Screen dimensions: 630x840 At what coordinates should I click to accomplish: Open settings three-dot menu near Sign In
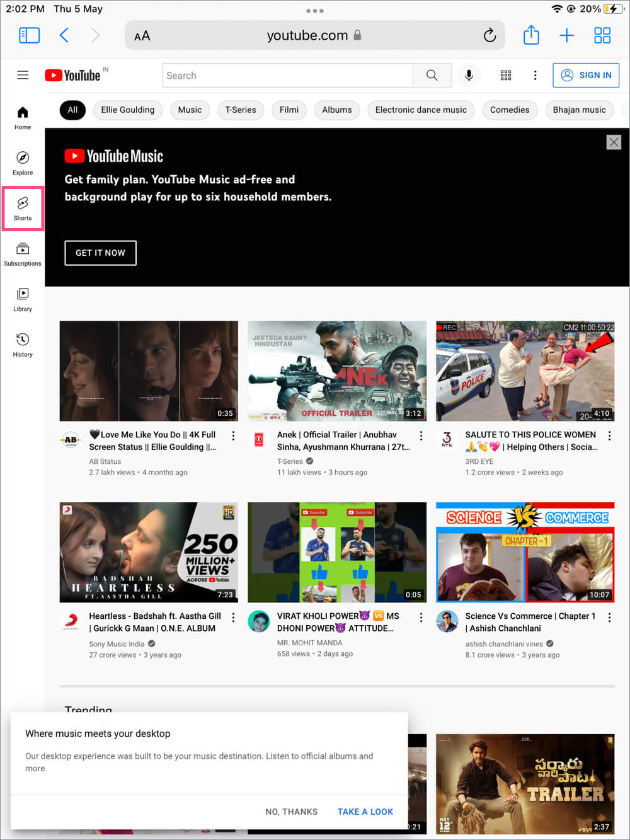click(535, 75)
